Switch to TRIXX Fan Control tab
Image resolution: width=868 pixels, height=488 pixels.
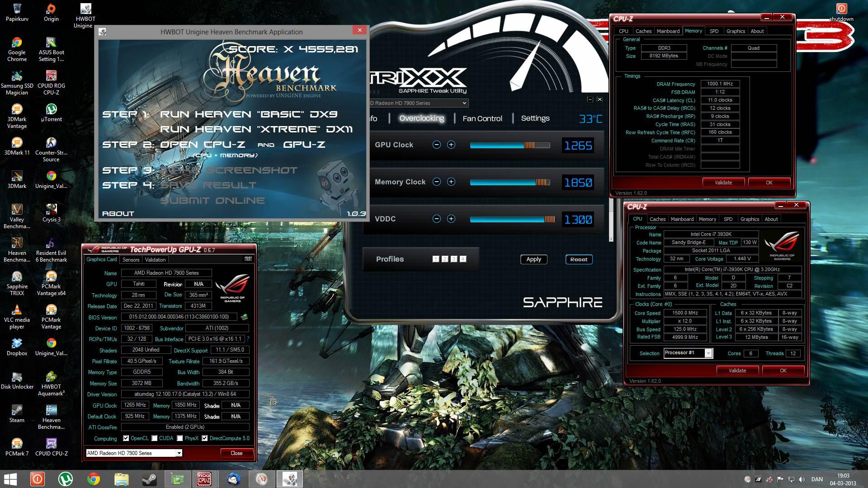(x=482, y=118)
